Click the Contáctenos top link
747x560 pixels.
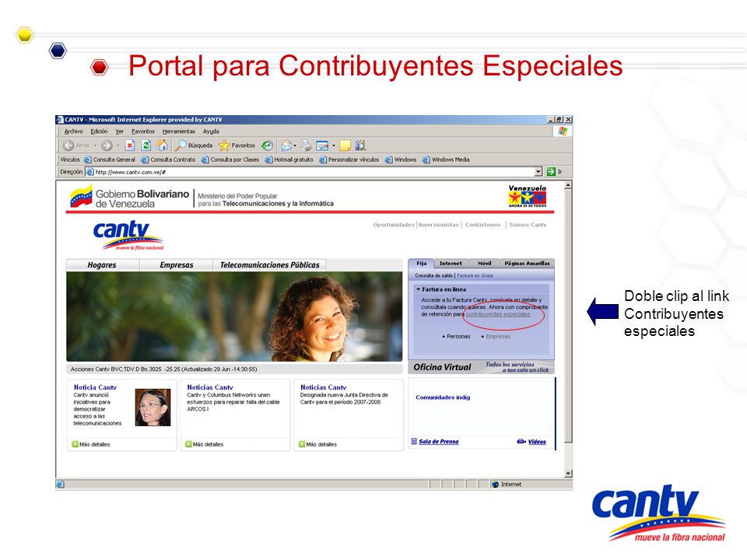coord(482,225)
